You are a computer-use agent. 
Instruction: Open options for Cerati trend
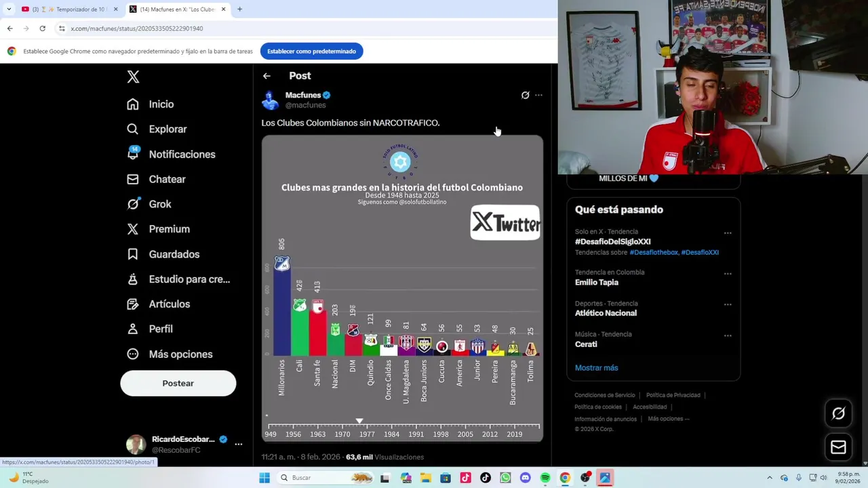click(728, 335)
